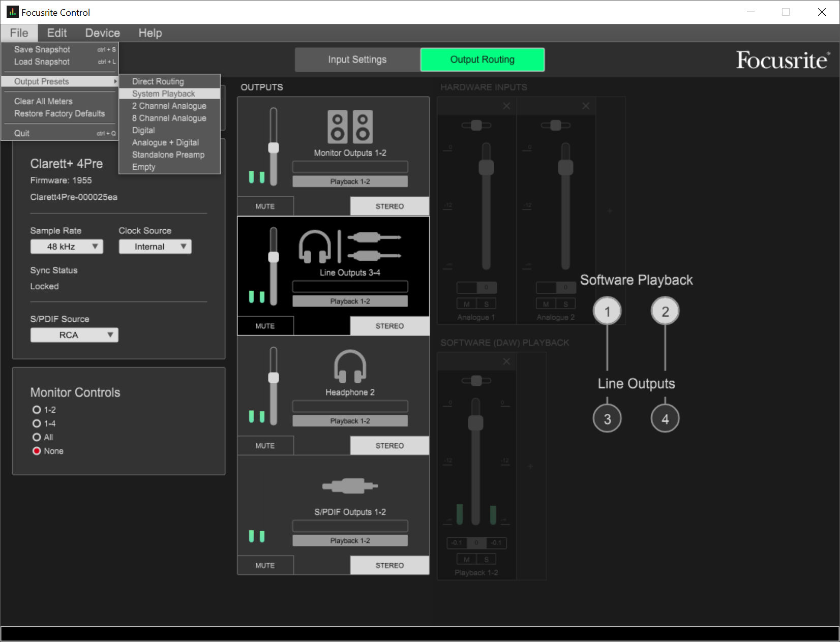The height and width of the screenshot is (642, 840).
Task: Click Headphone 2 name field
Action: tap(350, 406)
